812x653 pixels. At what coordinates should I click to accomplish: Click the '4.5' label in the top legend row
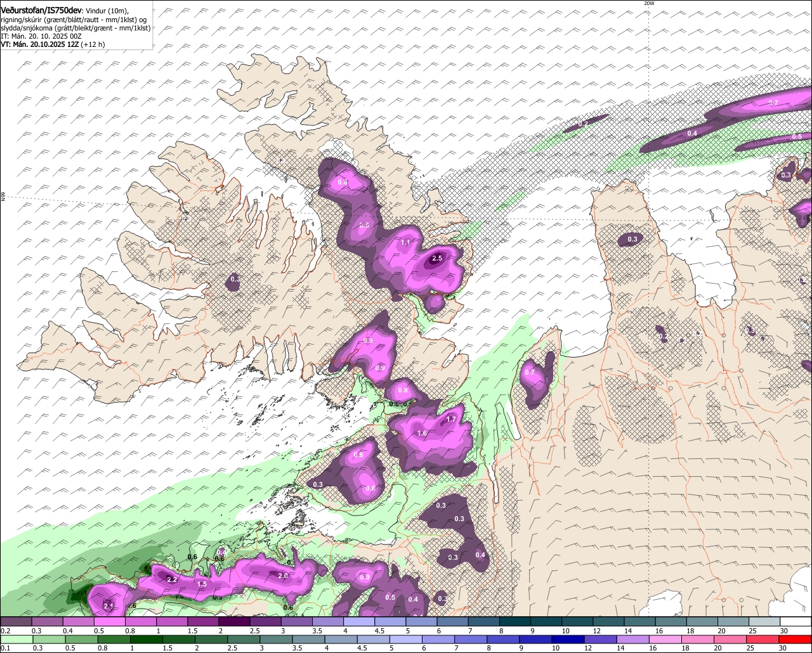[379, 631]
